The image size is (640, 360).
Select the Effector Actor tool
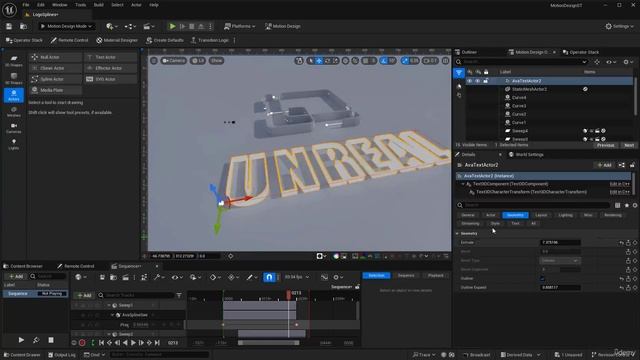110,68
